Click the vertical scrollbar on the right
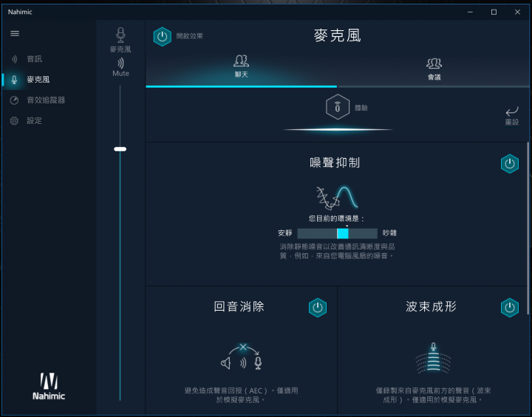The width and height of the screenshot is (532, 417). 528,228
